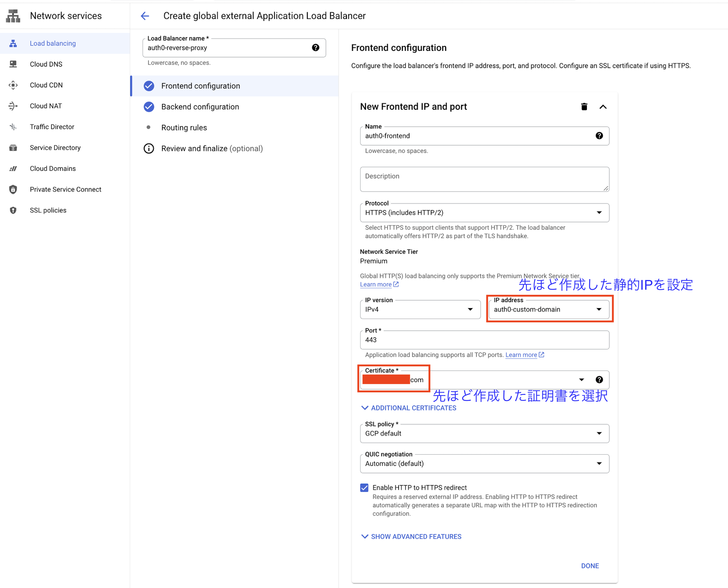Open Cloud CDN from the sidebar
The image size is (728, 588).
pyautogui.click(x=46, y=85)
